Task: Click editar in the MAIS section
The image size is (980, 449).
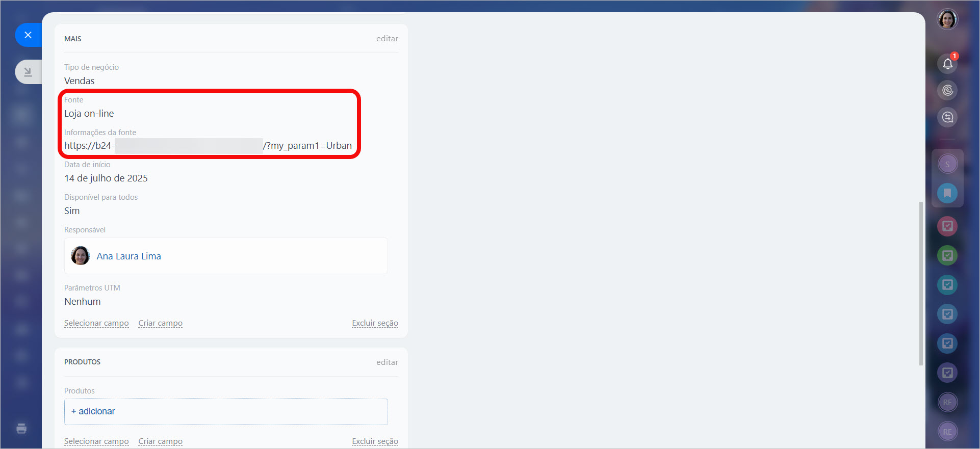Action: pyautogui.click(x=387, y=39)
